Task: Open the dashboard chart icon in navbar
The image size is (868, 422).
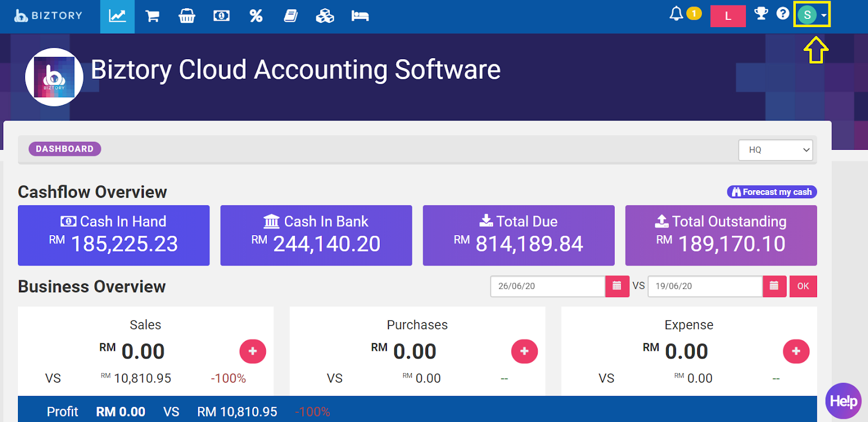Action: pyautogui.click(x=117, y=16)
